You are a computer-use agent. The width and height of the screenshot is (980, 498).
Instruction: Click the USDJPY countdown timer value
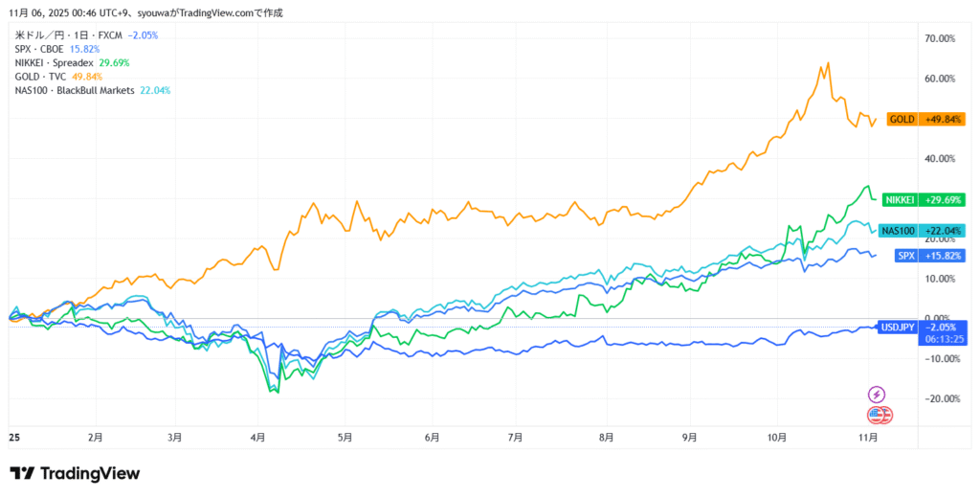coord(941,338)
